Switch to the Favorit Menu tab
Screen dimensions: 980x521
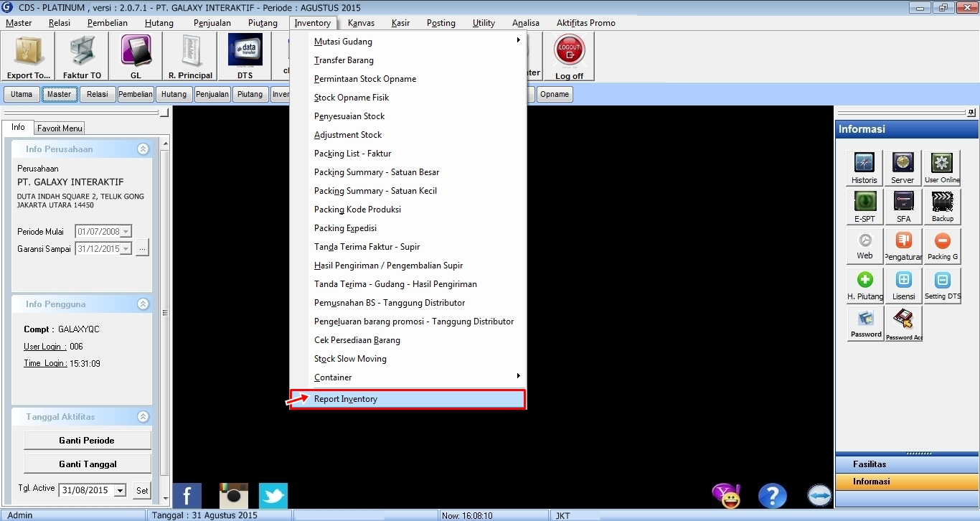click(x=60, y=128)
